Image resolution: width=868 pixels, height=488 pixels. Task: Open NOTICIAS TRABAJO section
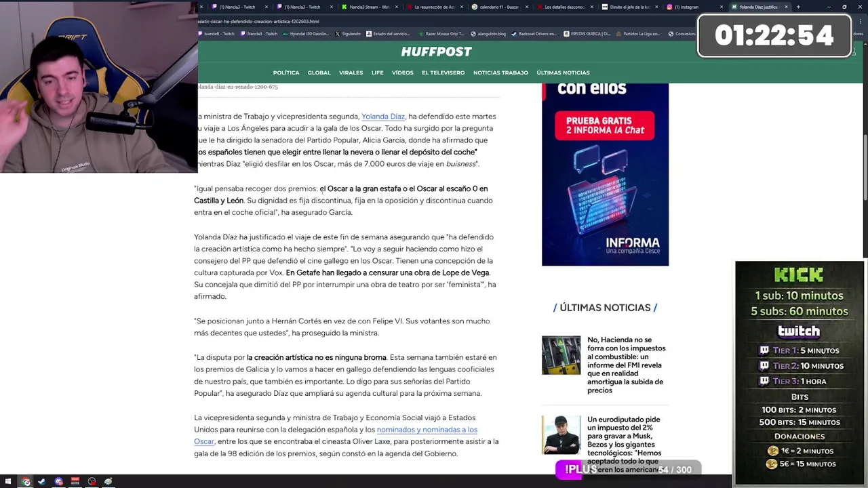click(500, 73)
